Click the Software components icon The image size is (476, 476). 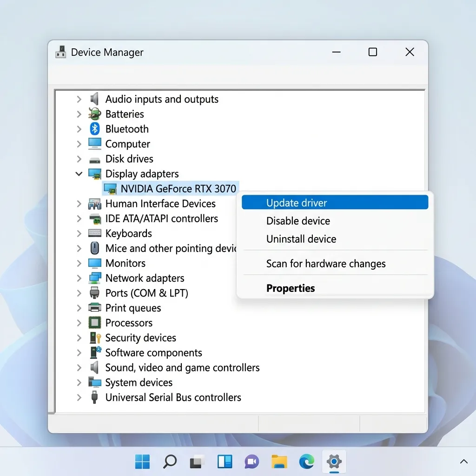click(x=96, y=352)
